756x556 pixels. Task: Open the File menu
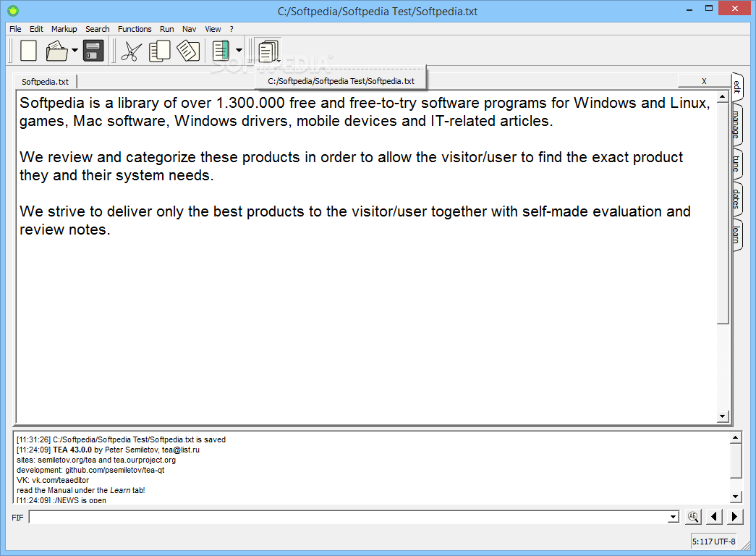[x=15, y=29]
